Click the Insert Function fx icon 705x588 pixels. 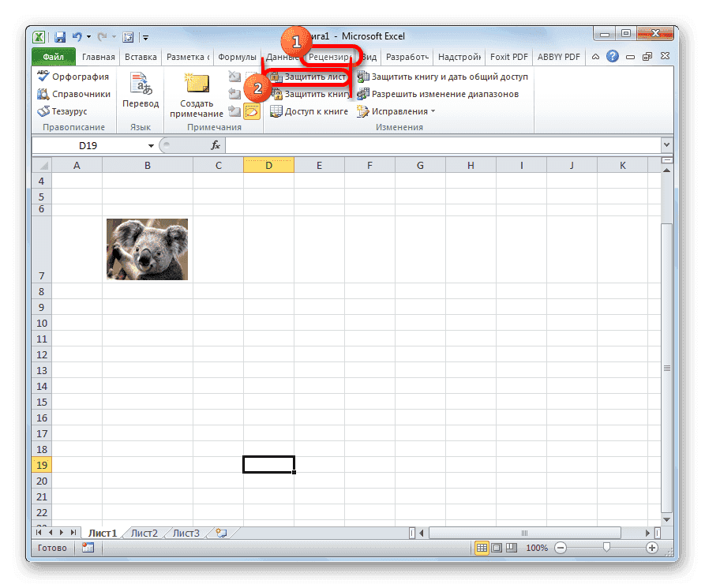pyautogui.click(x=216, y=145)
